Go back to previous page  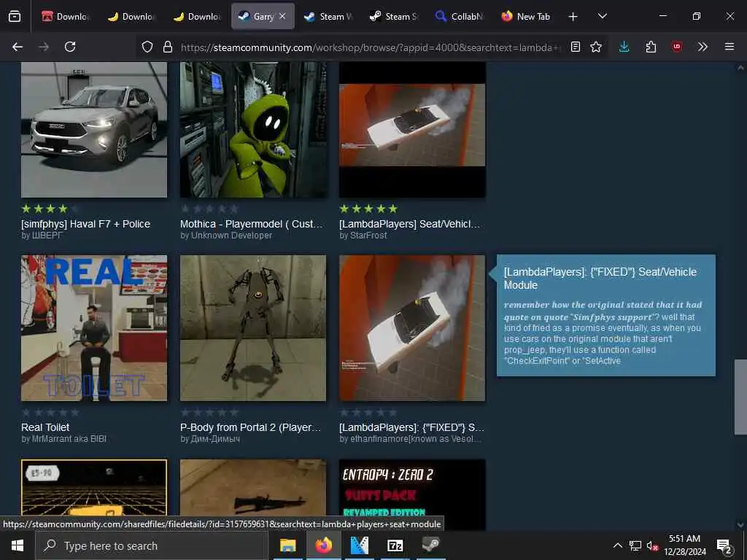18,47
